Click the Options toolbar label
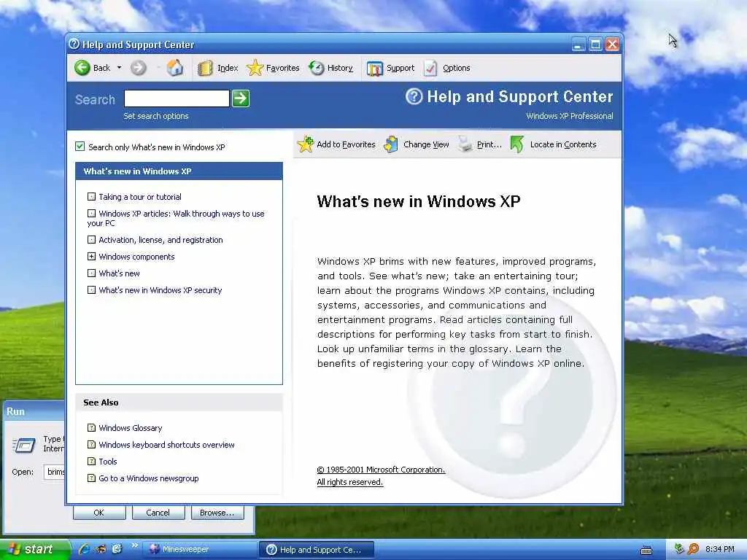747x560 pixels. coord(457,68)
